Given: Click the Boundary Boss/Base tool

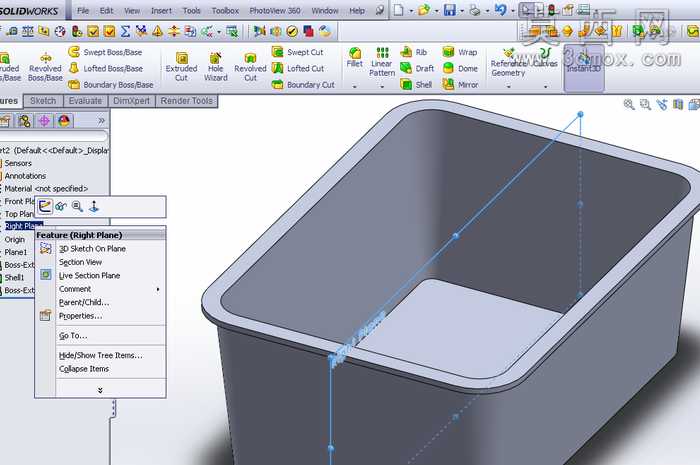Looking at the screenshot, I should tap(111, 84).
